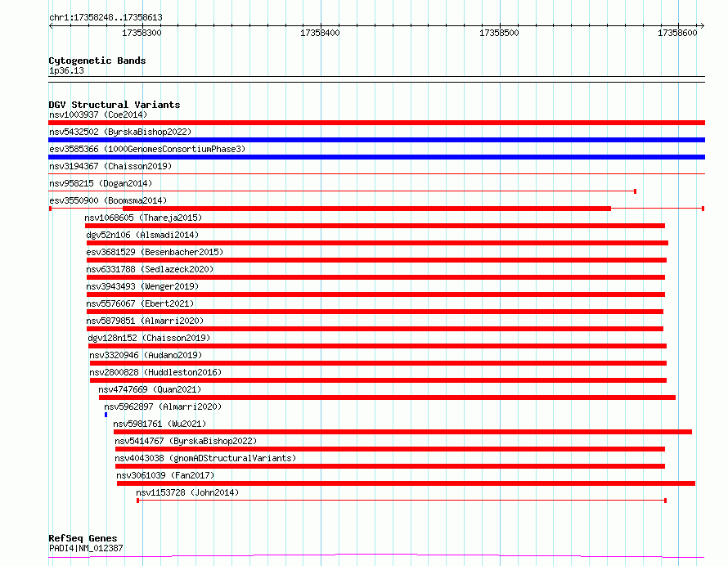Click red bar for nsv6331788 (Sedlazeck2020)
Screen dimensions: 728x566
375,277
